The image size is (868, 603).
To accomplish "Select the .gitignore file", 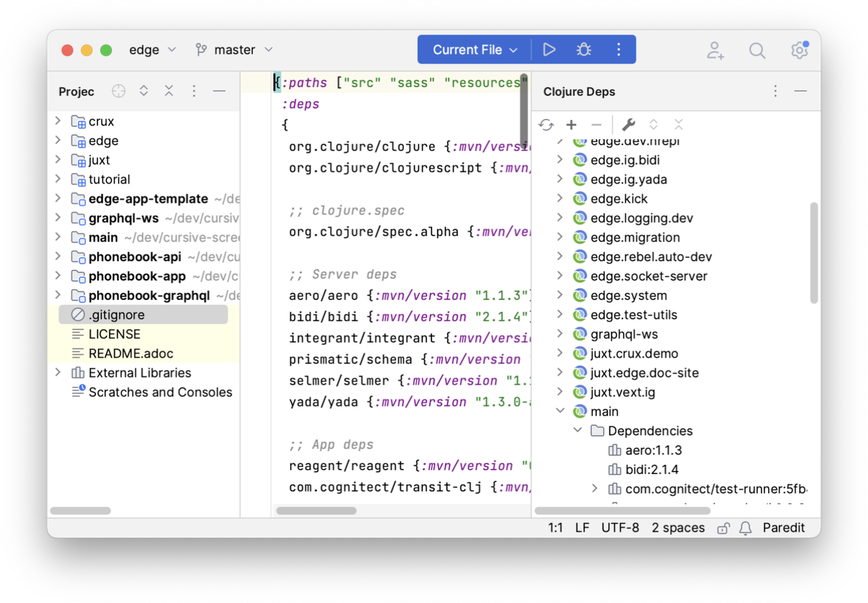I will point(143,315).
